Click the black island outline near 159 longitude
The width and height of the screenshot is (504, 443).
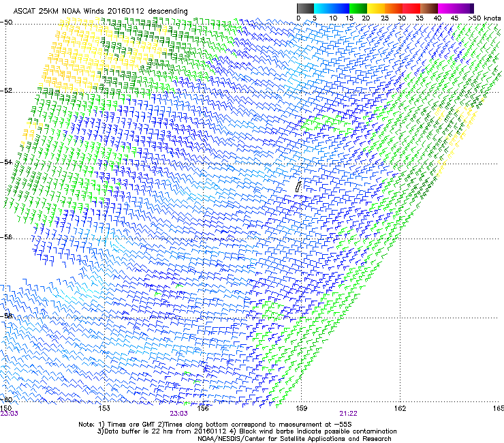coord(298,187)
